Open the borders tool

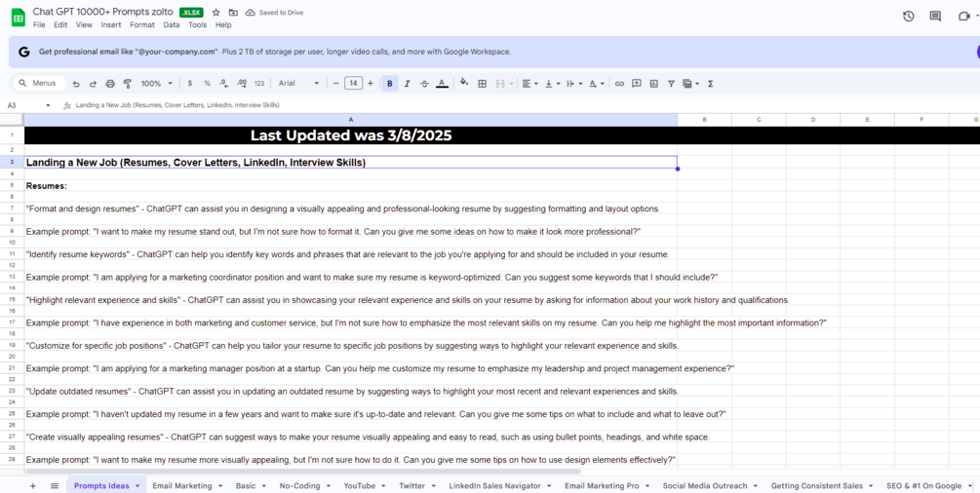point(482,83)
